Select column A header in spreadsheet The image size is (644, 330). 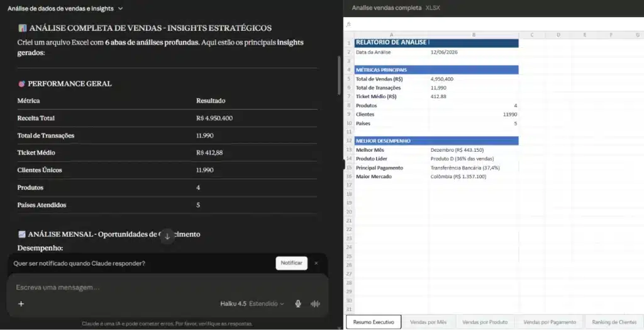[x=391, y=35]
